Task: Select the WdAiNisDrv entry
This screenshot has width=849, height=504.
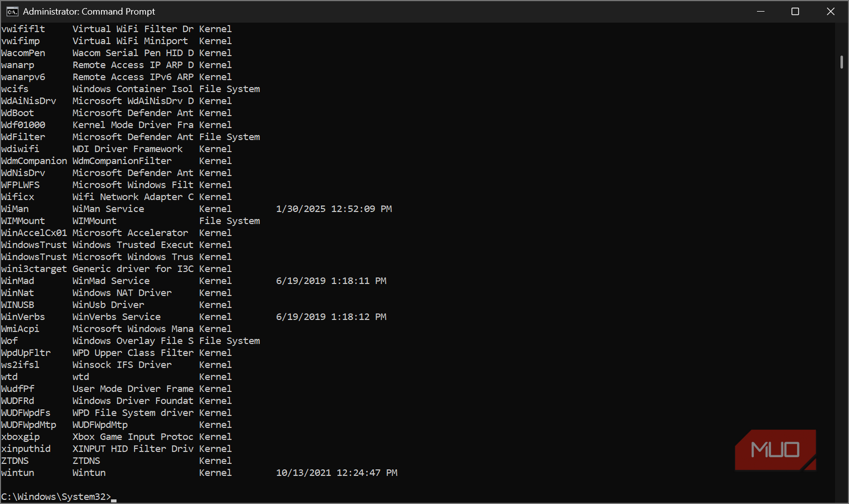Action: coord(29,101)
